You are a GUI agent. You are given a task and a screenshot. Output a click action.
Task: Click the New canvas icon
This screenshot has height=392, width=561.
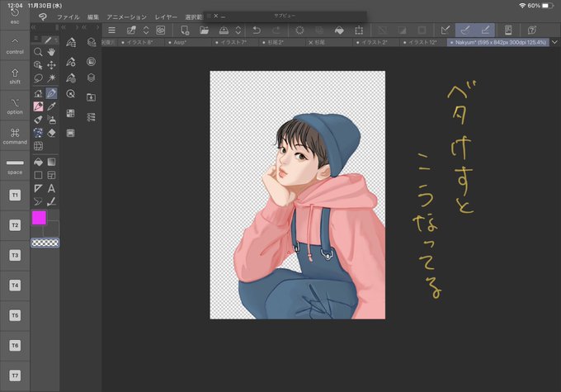[x=185, y=31]
